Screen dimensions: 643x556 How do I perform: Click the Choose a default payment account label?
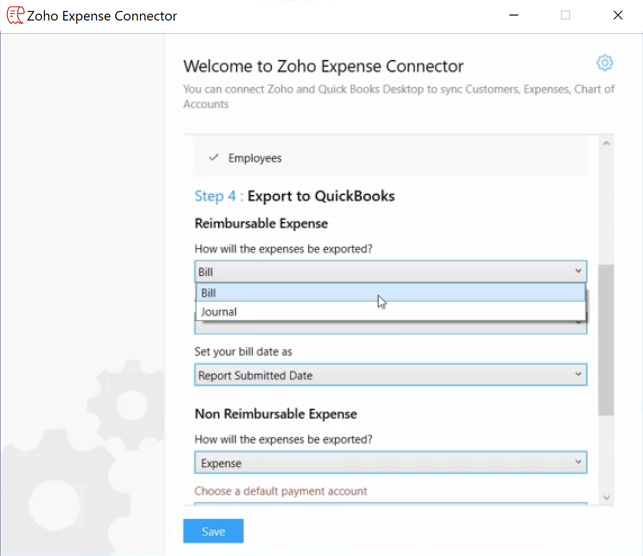coord(280,491)
